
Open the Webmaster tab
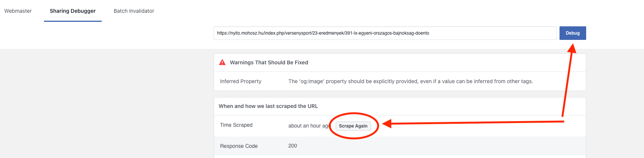18,11
